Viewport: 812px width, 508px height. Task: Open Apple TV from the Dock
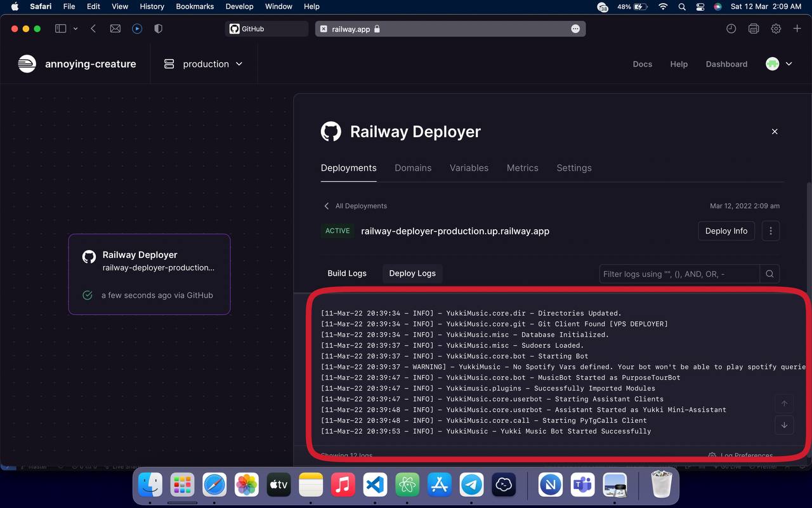(278, 485)
